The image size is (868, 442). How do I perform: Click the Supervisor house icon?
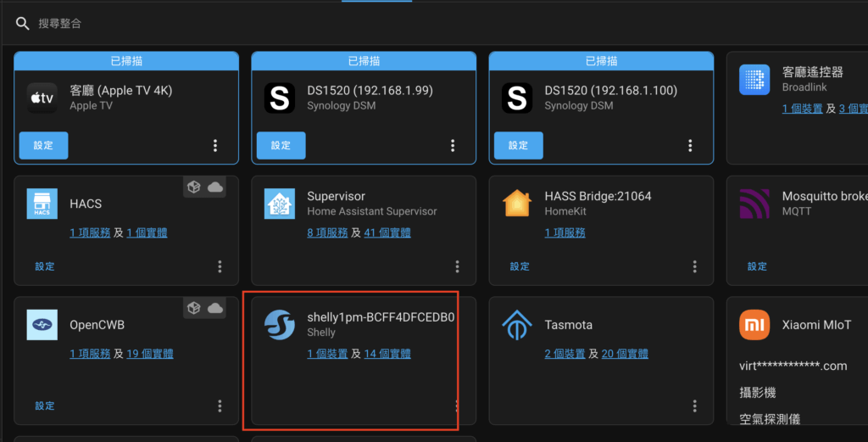pos(280,204)
